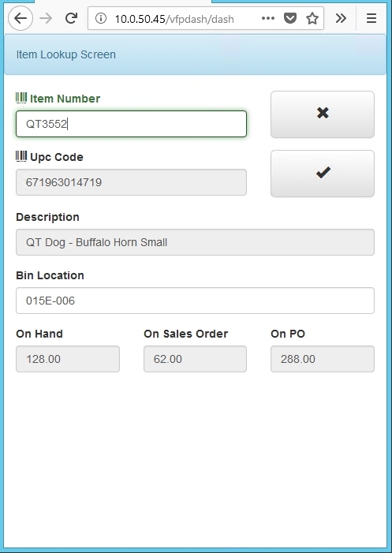Viewport: 392px width, 553px height.
Task: Click the On Sales Order field
Action: [195, 359]
